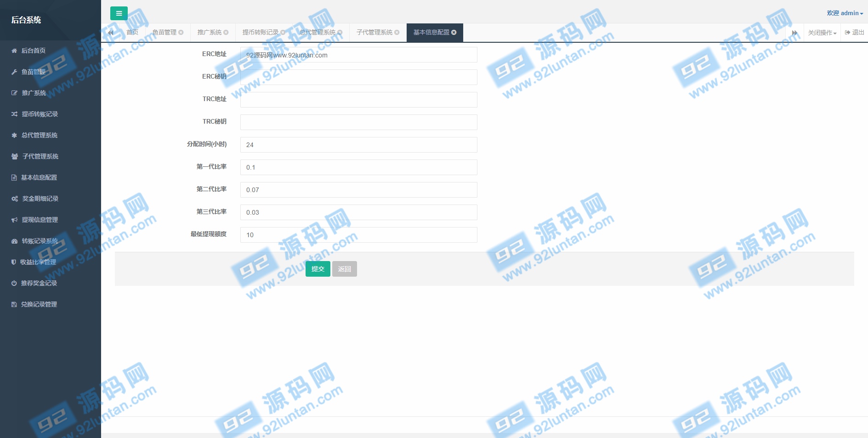Close the 鱼苗管理 tab
Screen dimensions: 868x438
(181, 32)
